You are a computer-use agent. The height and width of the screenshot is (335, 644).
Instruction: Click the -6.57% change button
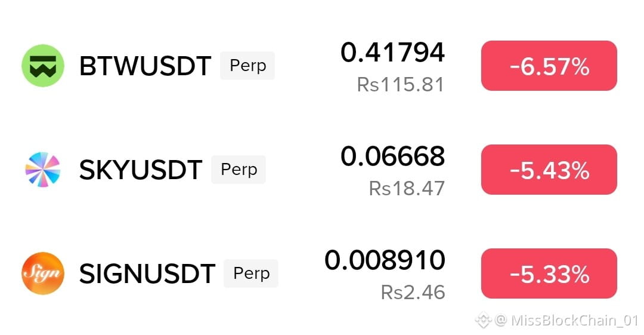coord(549,66)
